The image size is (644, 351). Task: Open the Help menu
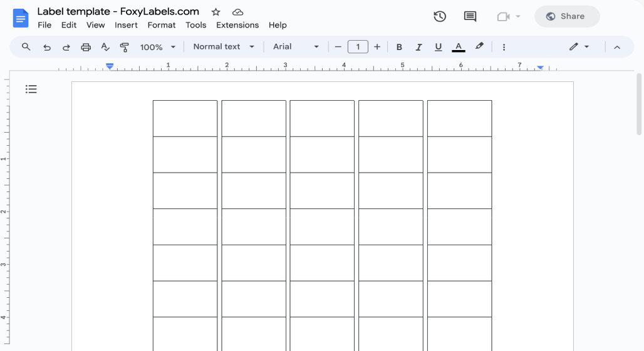pos(278,25)
